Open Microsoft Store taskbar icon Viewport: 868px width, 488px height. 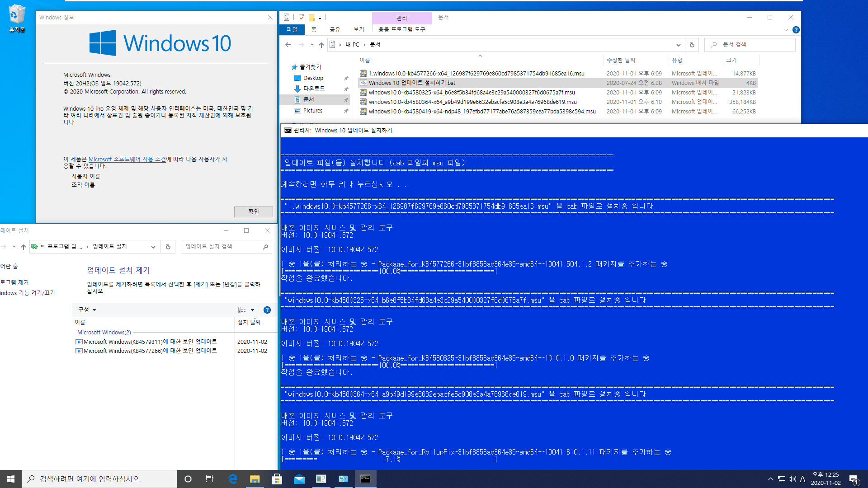click(x=277, y=479)
